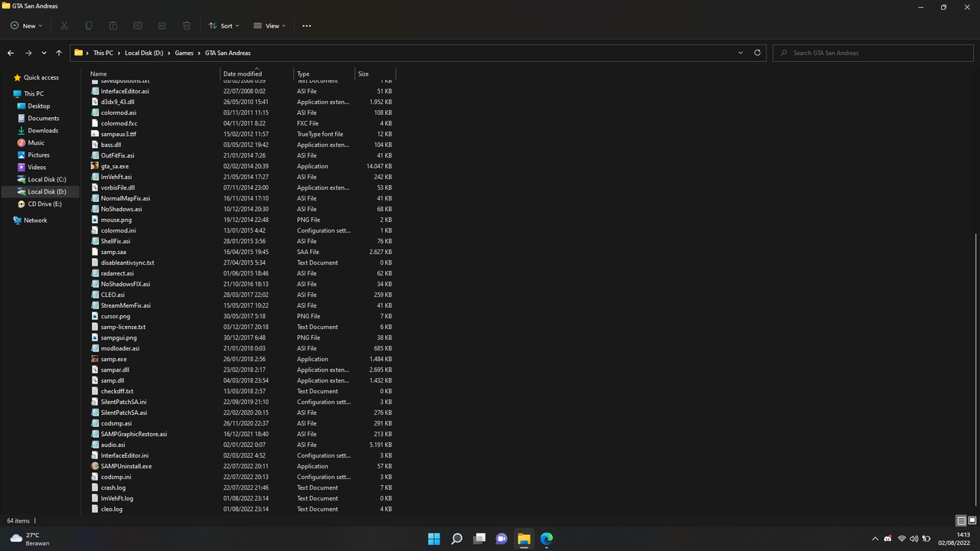
Task: Click the Paste icon in toolbar
Action: point(113,26)
